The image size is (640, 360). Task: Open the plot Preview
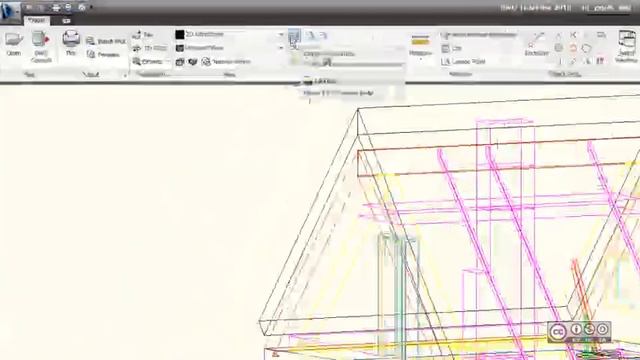pos(103,54)
